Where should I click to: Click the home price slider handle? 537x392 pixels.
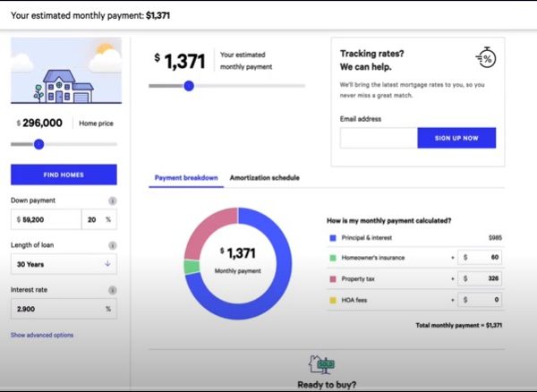pyautogui.click(x=38, y=143)
